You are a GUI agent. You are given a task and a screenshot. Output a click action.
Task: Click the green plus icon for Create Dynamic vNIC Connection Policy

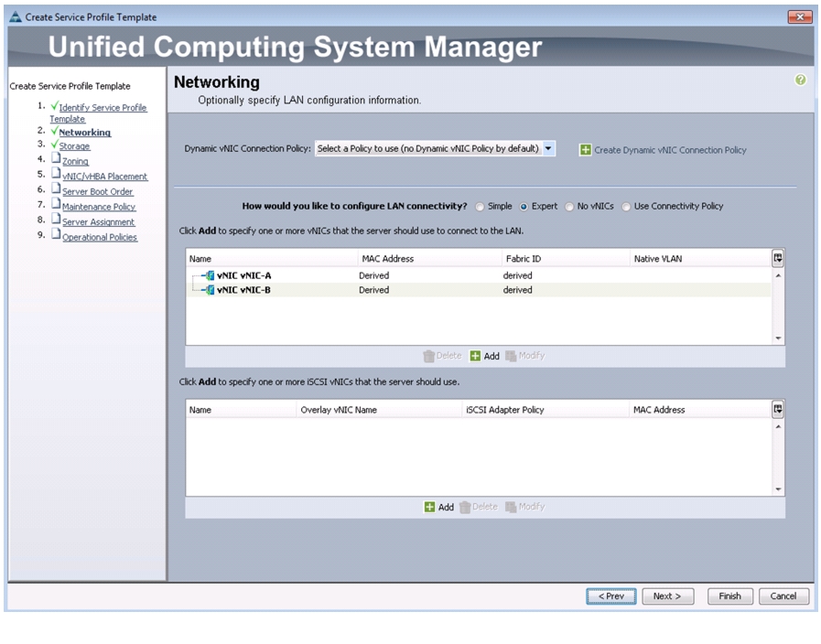(585, 150)
